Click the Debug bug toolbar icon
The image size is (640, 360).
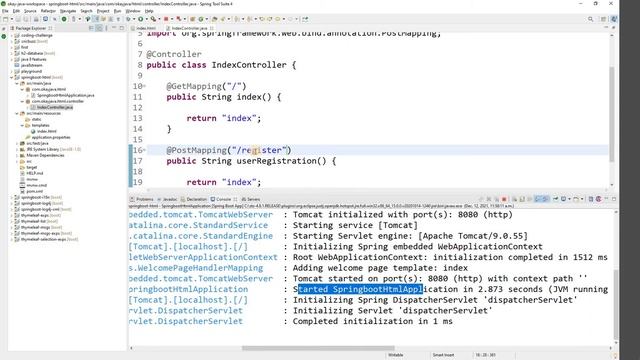[128, 19]
